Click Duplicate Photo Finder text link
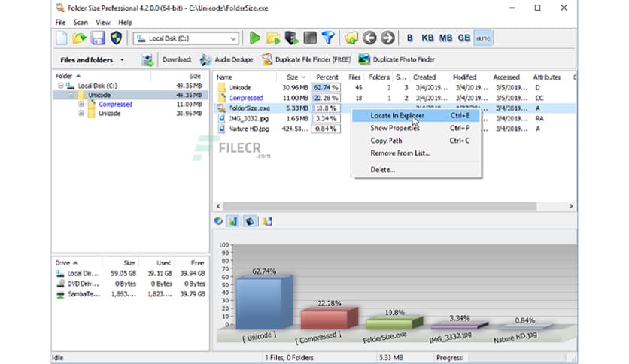 [403, 59]
